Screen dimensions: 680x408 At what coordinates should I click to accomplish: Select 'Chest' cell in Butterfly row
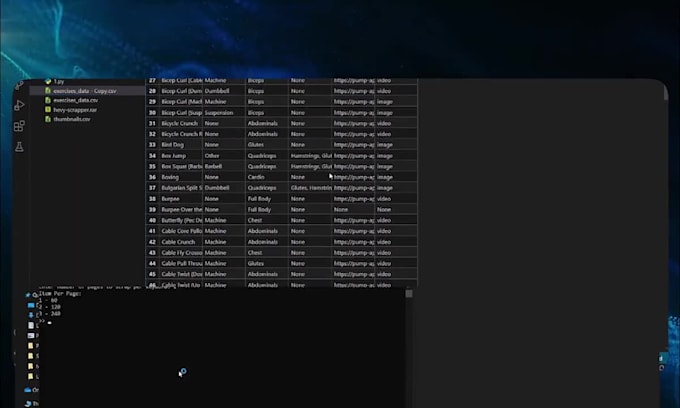(x=267, y=220)
